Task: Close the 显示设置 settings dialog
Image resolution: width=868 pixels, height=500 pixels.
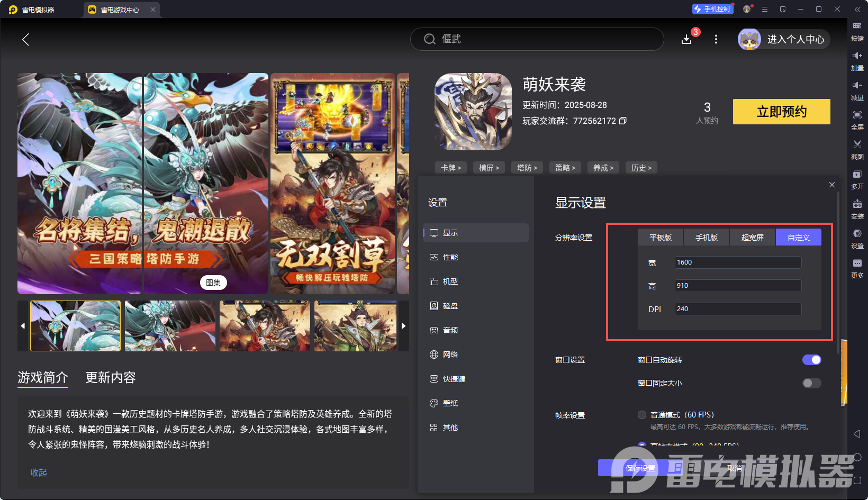Action: (x=832, y=185)
